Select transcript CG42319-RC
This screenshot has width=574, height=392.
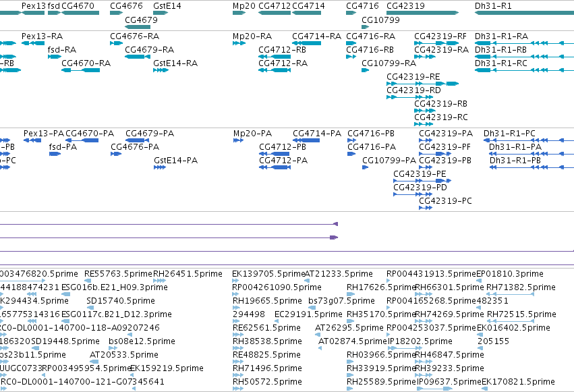(424, 124)
